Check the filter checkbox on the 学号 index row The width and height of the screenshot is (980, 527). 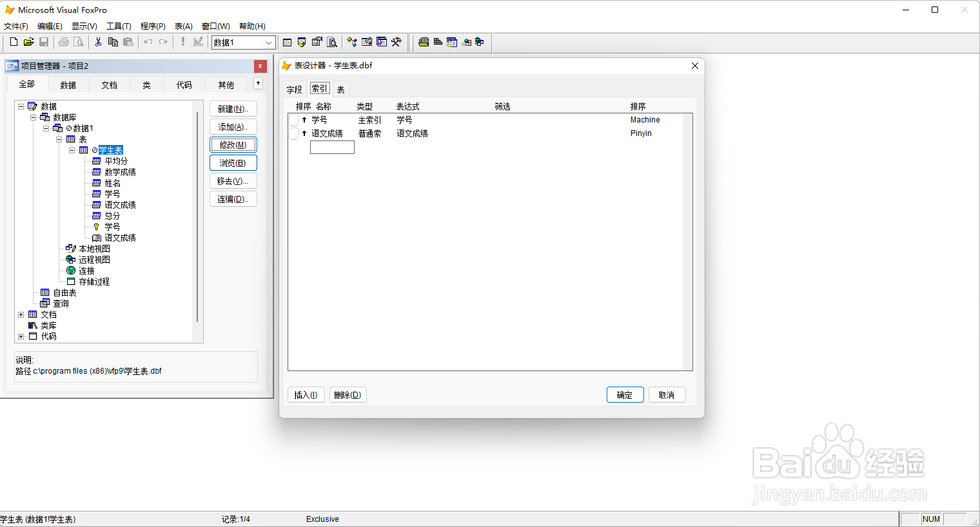point(294,120)
